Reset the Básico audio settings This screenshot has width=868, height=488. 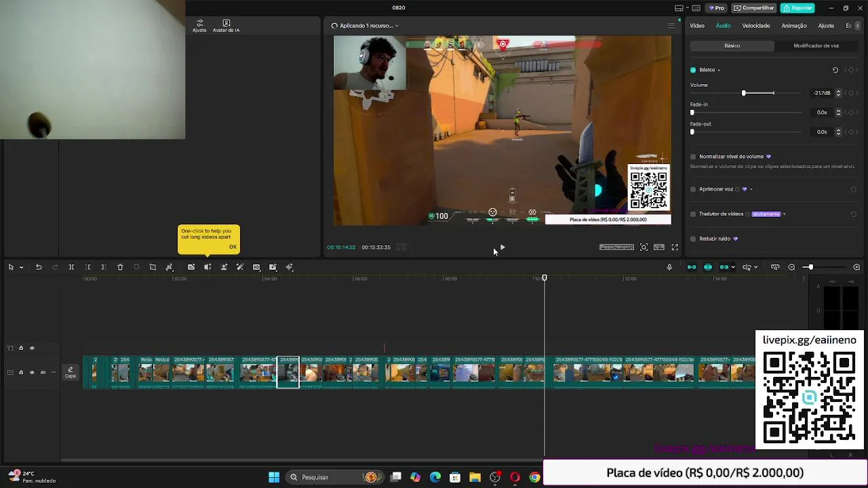click(835, 70)
